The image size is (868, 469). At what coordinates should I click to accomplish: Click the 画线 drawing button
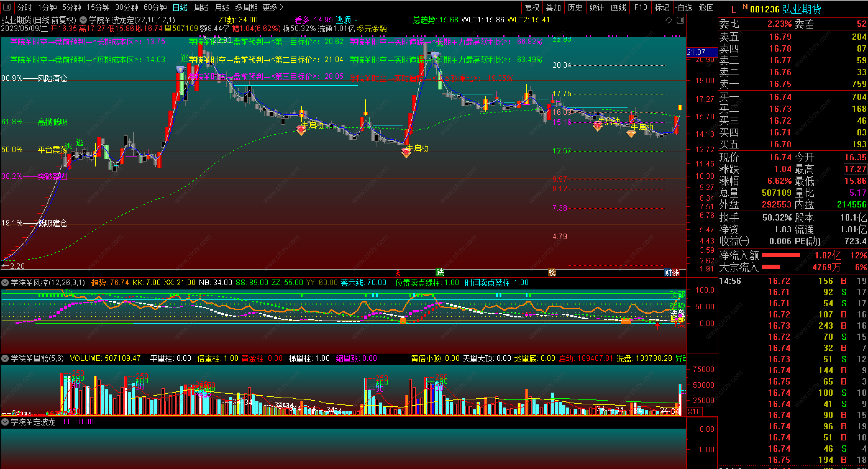tap(619, 7)
